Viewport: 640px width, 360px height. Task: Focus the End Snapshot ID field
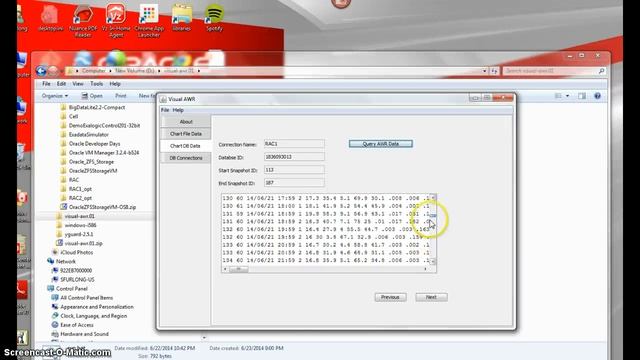[x=294, y=183]
